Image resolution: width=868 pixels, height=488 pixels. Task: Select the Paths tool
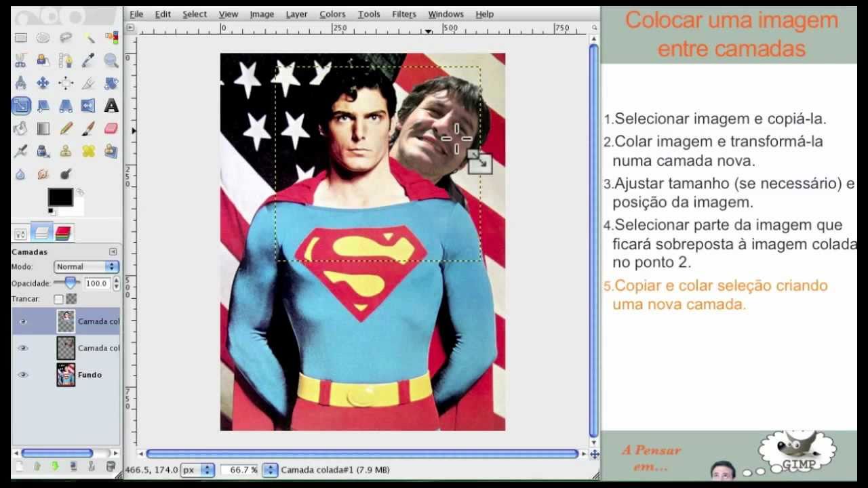tap(66, 60)
